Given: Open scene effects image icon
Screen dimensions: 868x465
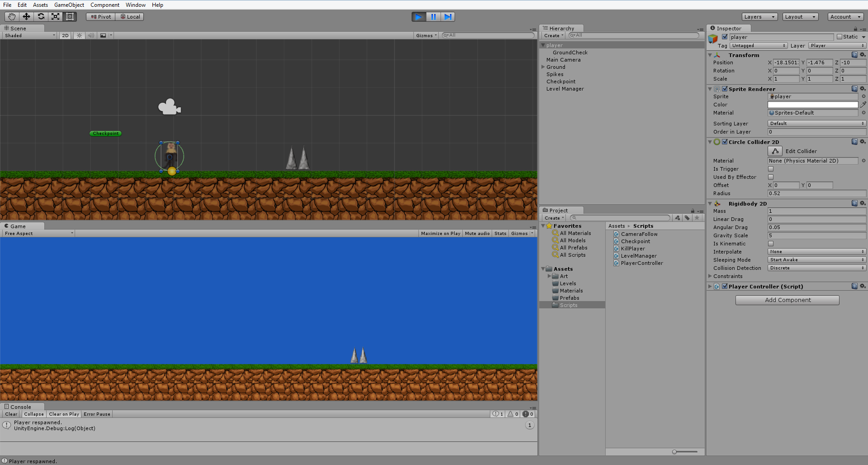Looking at the screenshot, I should [103, 35].
